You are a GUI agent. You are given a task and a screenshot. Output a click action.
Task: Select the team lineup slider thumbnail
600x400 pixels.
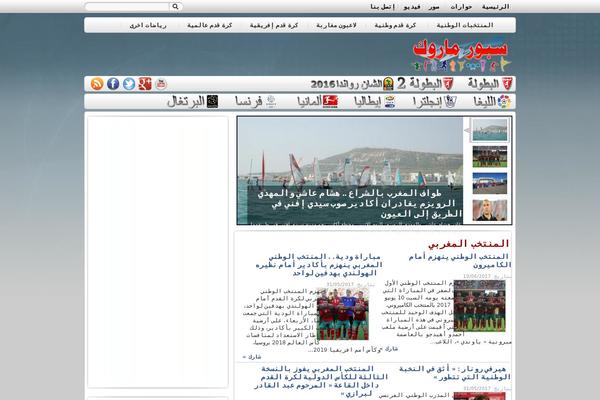pyautogui.click(x=490, y=157)
